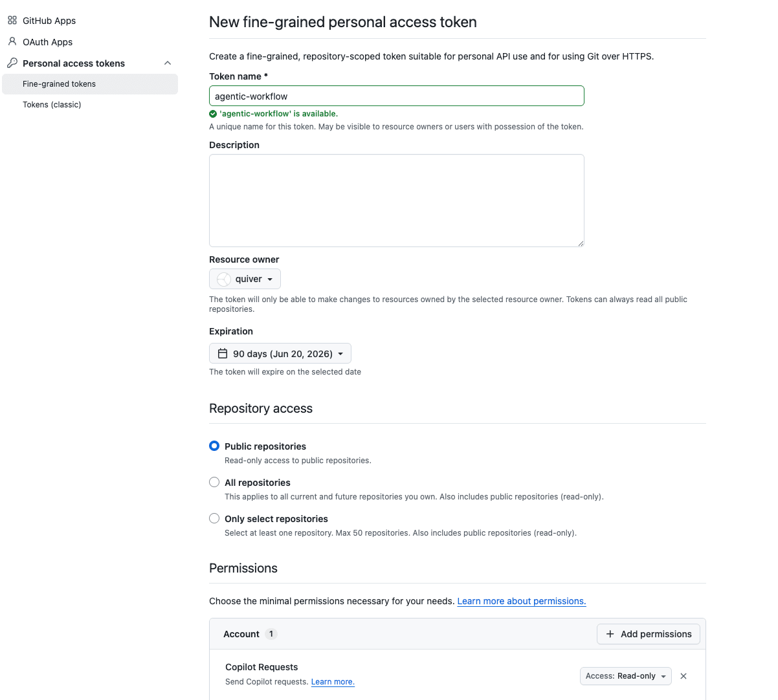Switch to Fine-grained tokens
Image resolution: width=778 pixels, height=700 pixels.
(59, 83)
